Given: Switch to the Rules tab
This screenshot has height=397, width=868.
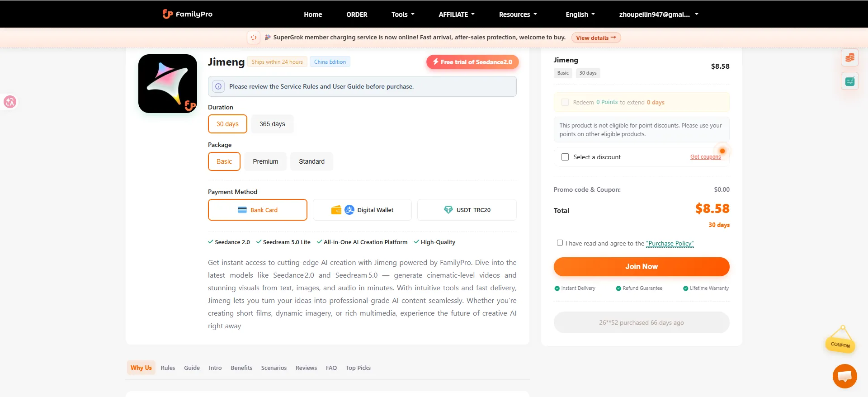Looking at the screenshot, I should (x=168, y=368).
